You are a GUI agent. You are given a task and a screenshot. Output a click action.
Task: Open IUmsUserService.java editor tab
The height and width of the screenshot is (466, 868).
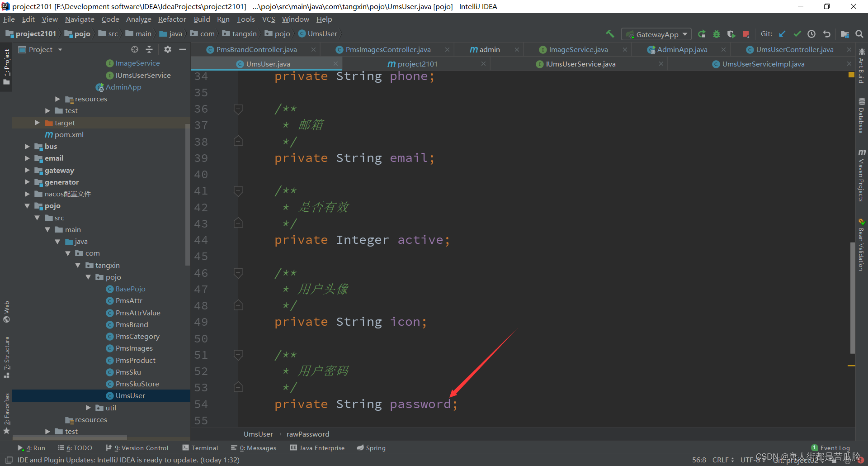580,64
